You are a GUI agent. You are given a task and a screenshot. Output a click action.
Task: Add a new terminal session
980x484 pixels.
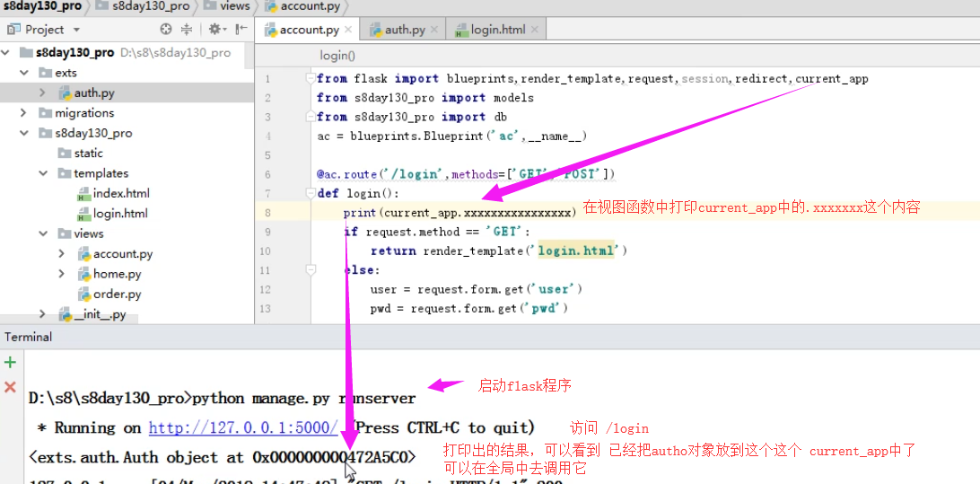coord(10,362)
